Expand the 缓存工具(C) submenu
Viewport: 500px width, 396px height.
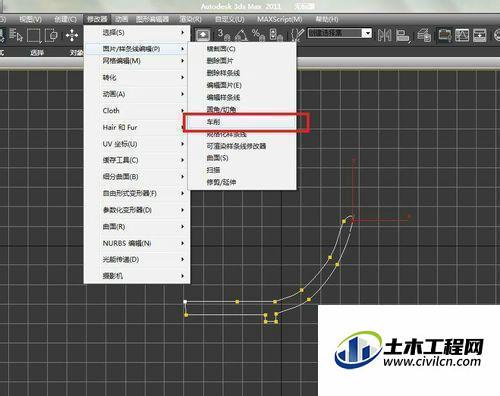click(x=137, y=160)
